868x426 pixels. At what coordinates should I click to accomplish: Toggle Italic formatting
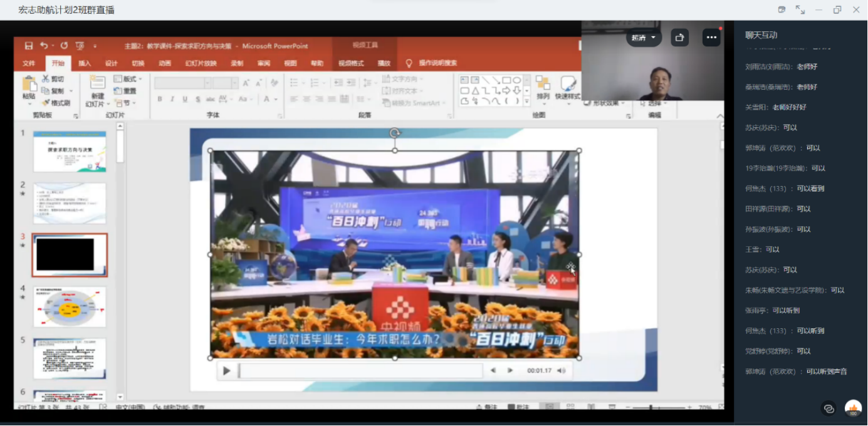172,99
